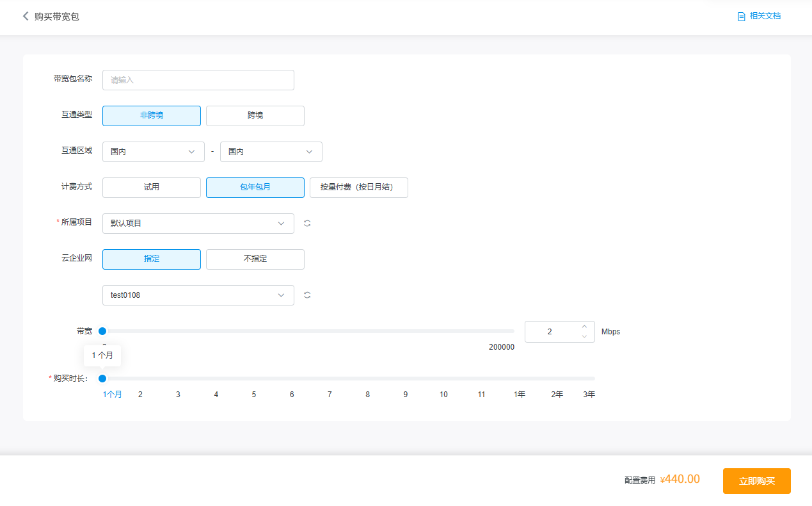Expand the 默认项目 project dropdown

click(198, 224)
